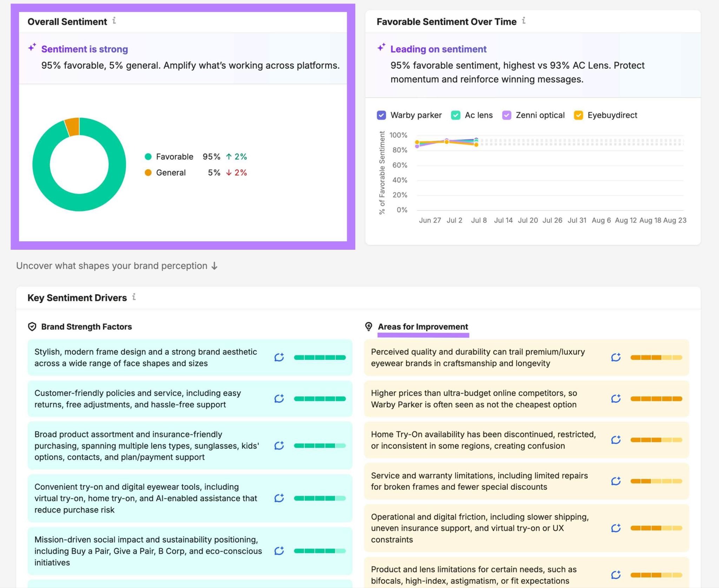Click the severity bar for Operational and digital friction
719x588 pixels.
click(656, 528)
